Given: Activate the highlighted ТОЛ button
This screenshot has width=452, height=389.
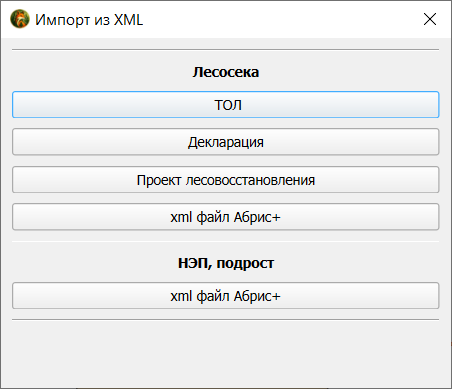Looking at the screenshot, I should 226,105.
